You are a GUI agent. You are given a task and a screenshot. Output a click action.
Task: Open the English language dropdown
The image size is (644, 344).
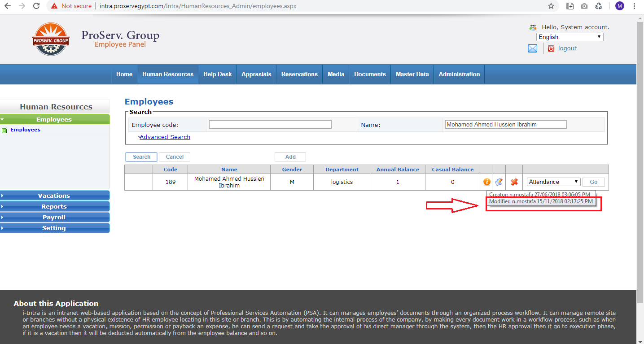pos(570,37)
